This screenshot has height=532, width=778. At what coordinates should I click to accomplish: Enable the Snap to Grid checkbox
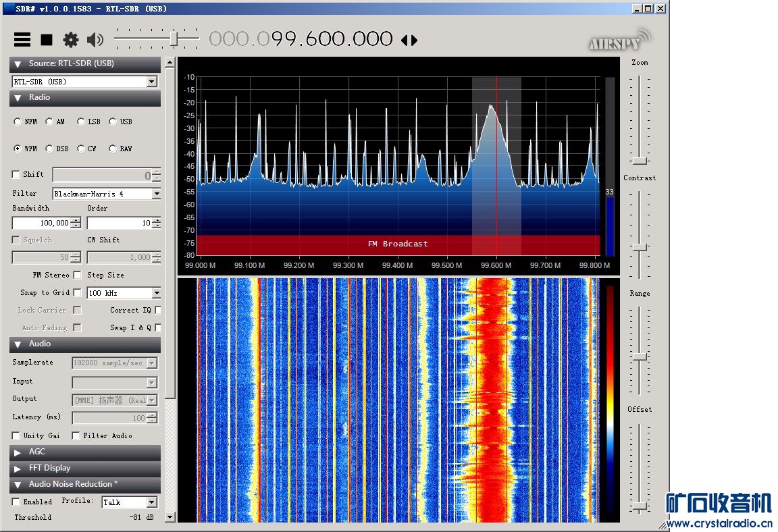[x=77, y=293]
